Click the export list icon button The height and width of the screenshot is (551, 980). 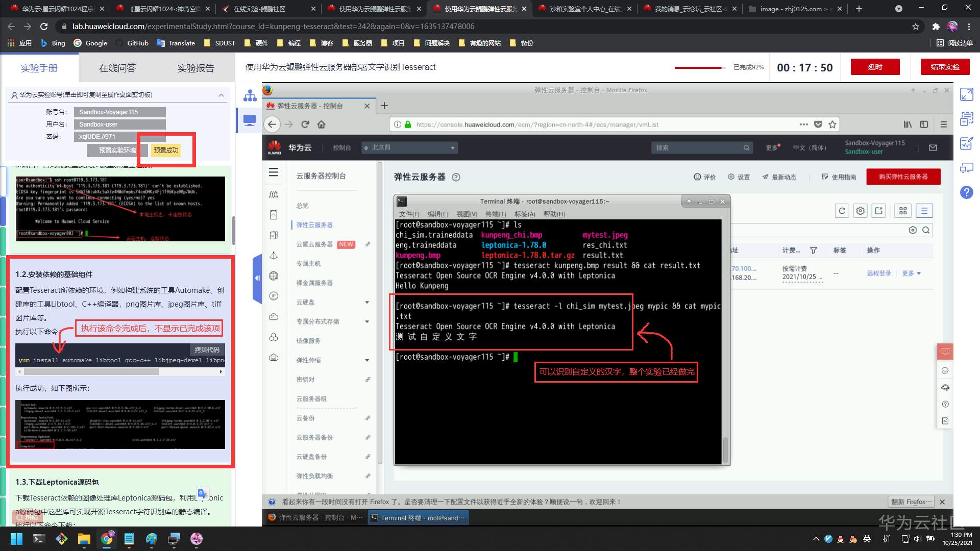tap(879, 211)
